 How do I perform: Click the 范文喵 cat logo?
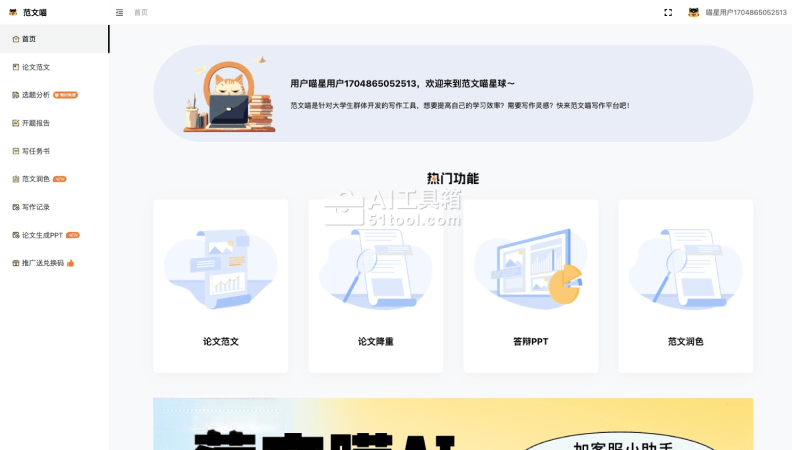click(x=13, y=12)
